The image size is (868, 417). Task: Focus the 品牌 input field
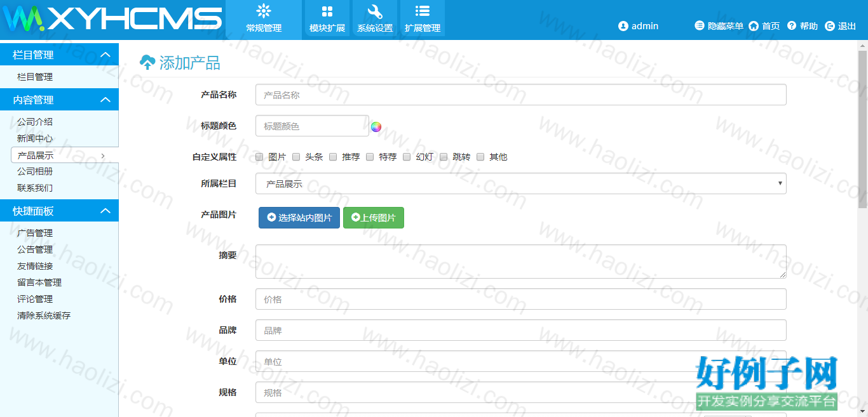pos(521,330)
